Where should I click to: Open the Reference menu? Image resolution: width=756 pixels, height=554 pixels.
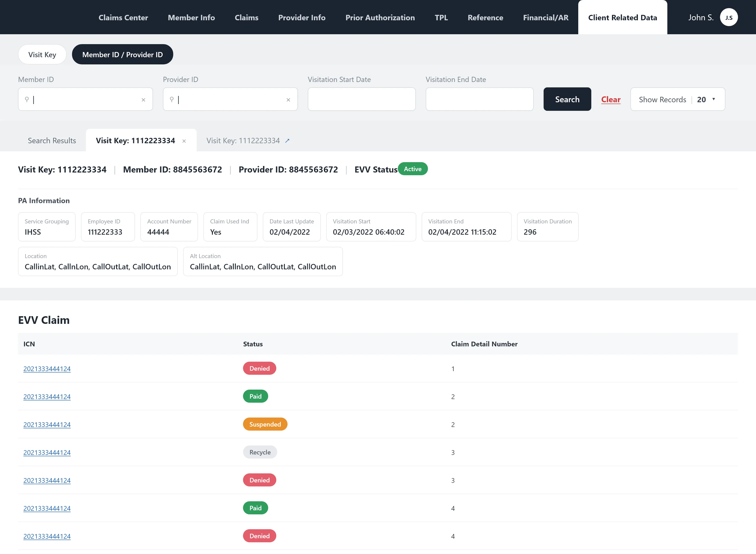485,17
